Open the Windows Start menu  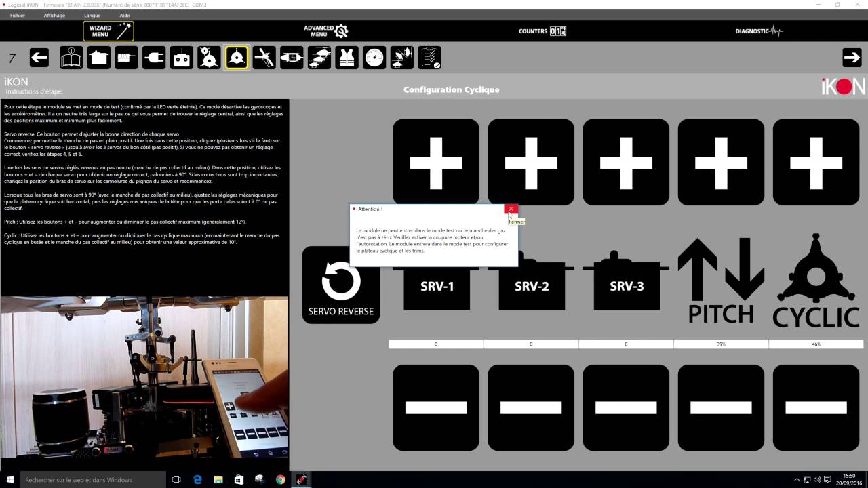10,479
